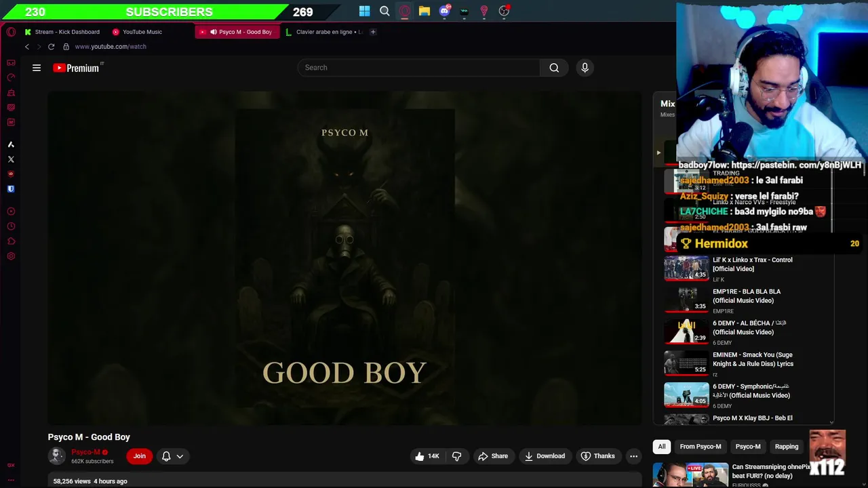Viewport: 868px width, 488px height.
Task: Dislike the Good Boy video
Action: (456, 456)
